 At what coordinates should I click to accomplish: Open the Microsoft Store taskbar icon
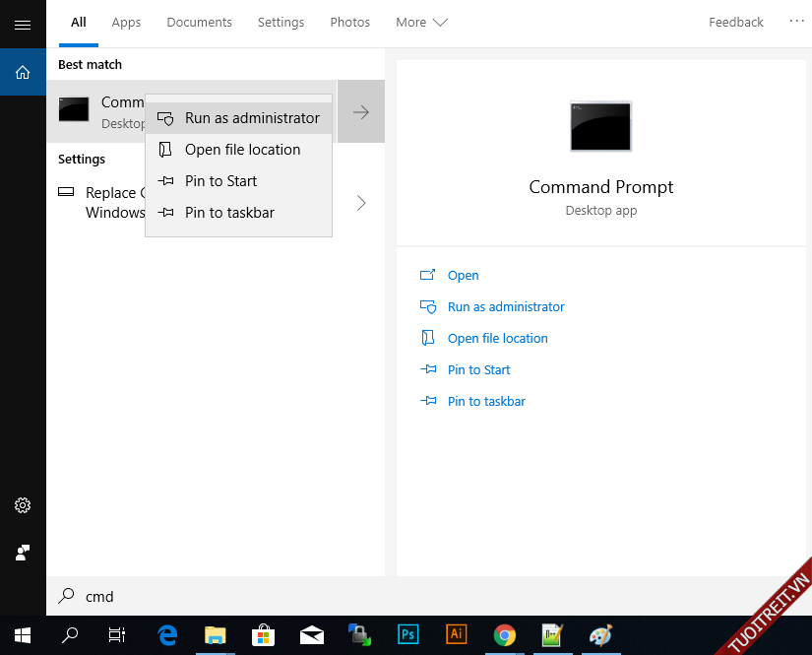tap(263, 635)
